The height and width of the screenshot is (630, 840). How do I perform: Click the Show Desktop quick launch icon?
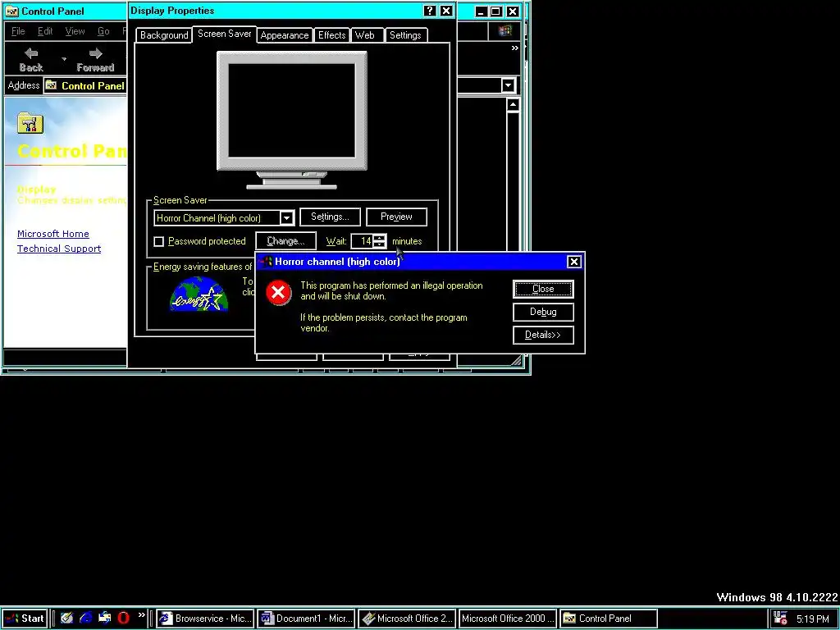pos(66,619)
